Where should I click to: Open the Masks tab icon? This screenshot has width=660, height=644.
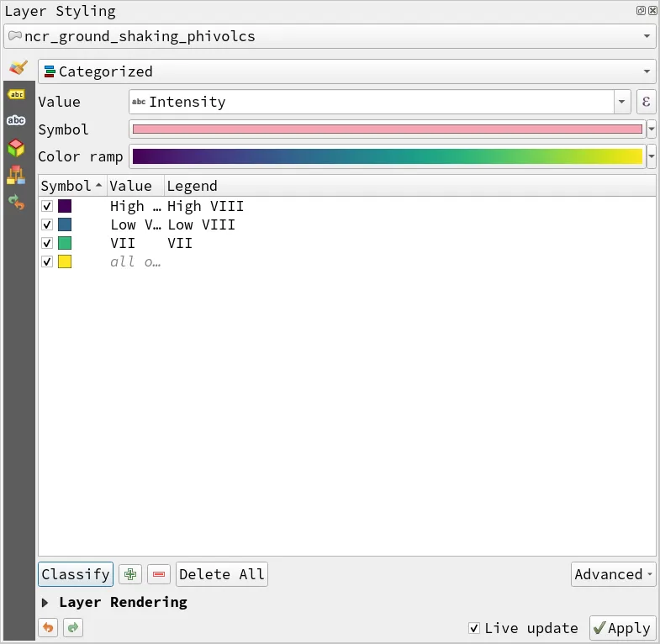pyautogui.click(x=16, y=121)
